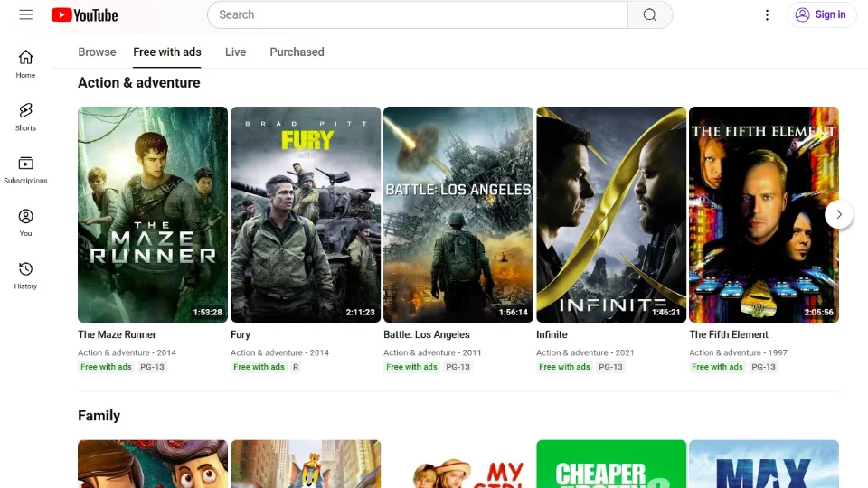The width and height of the screenshot is (868, 488).
Task: Click the Action & adventure section heading
Action: click(139, 83)
